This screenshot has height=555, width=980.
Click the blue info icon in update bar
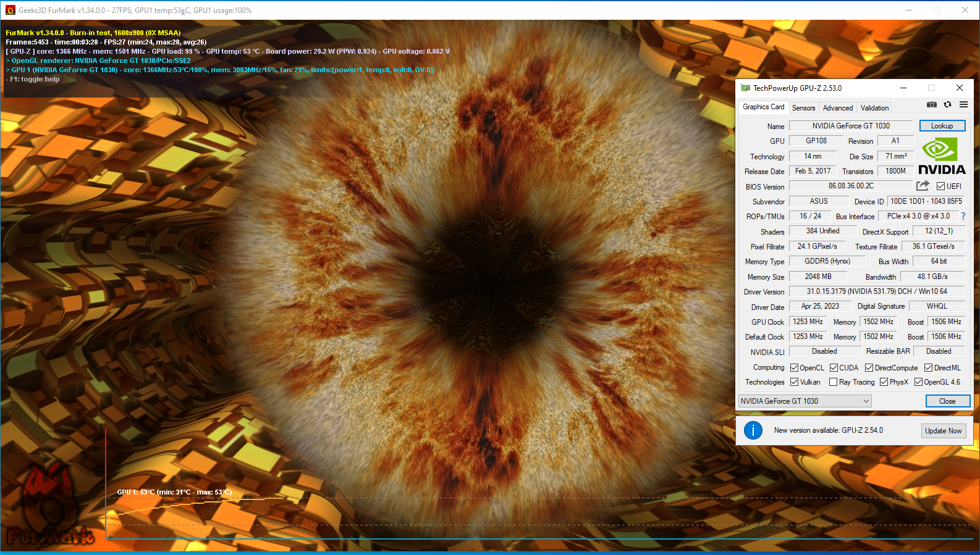pyautogui.click(x=753, y=430)
